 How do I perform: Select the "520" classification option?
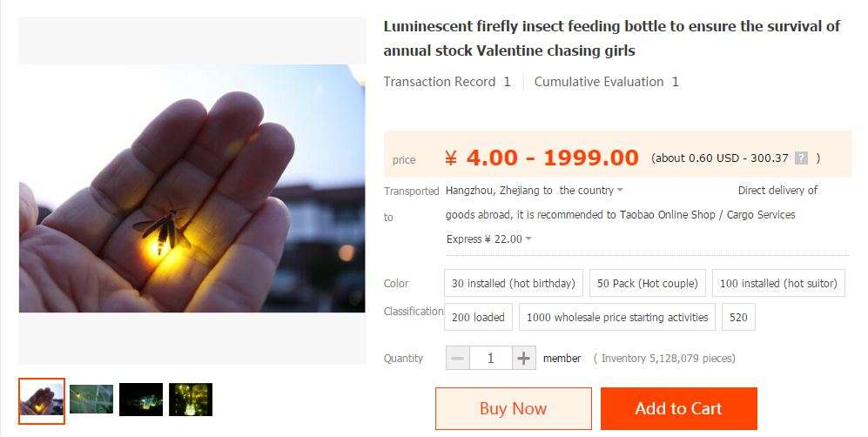tap(738, 317)
